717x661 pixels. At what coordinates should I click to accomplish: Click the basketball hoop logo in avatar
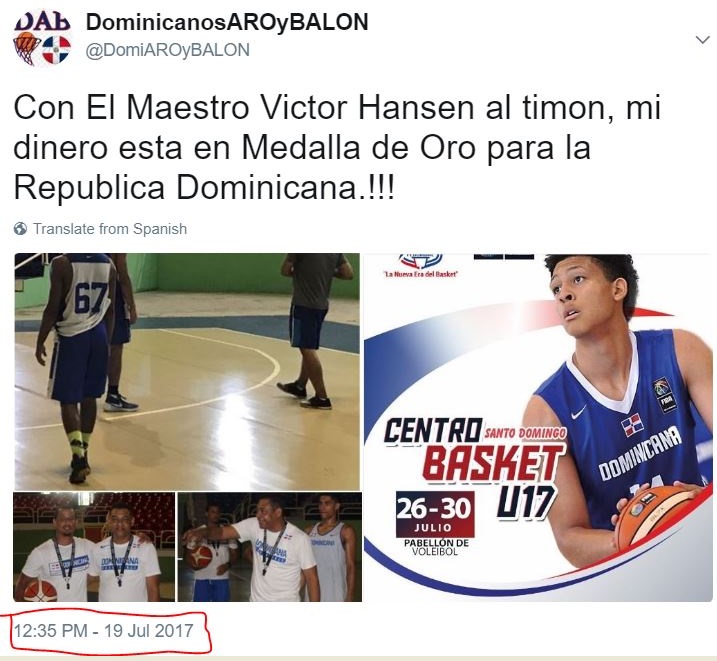27,48
